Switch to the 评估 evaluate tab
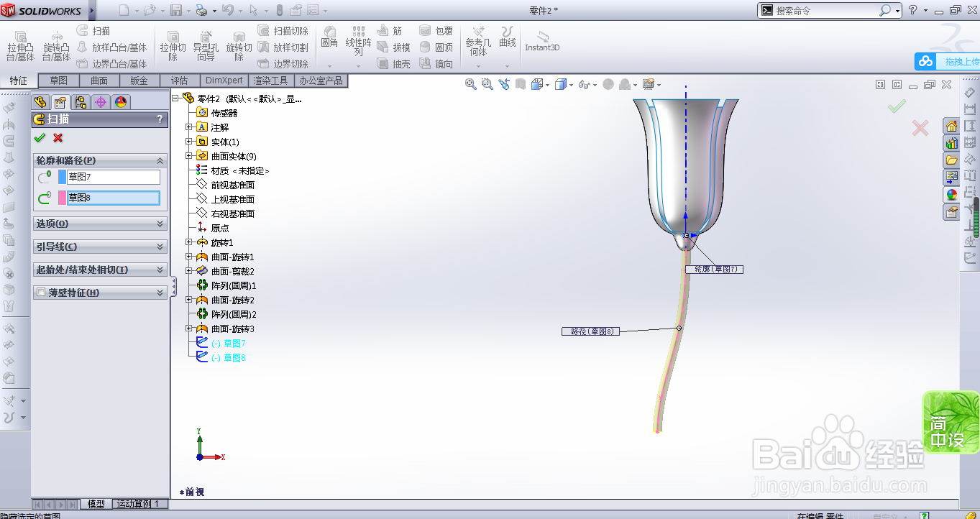 point(180,81)
